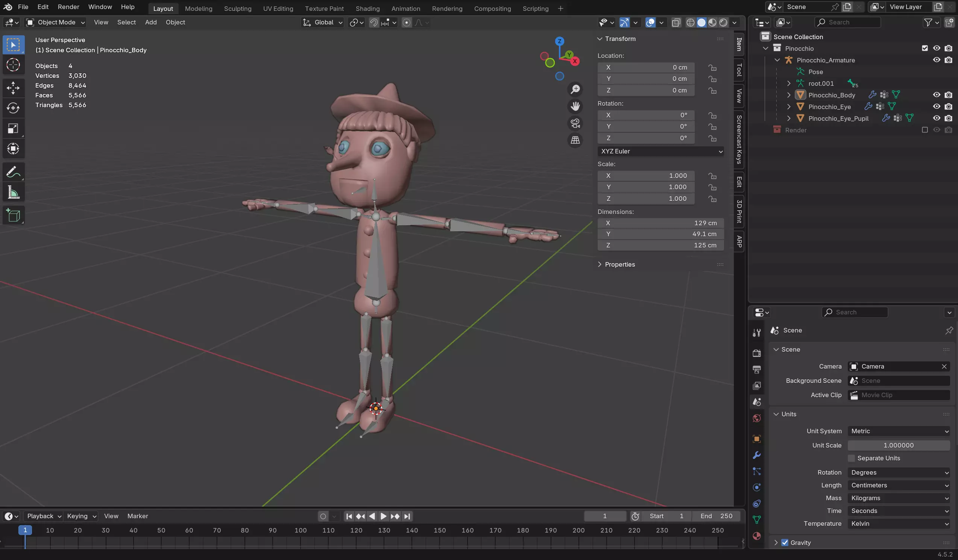Click the Add Cube tool icon
The height and width of the screenshot is (560, 958).
tap(13, 216)
